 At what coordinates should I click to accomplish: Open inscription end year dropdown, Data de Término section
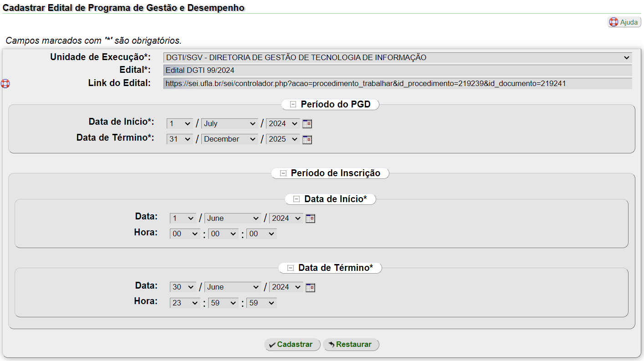point(286,287)
